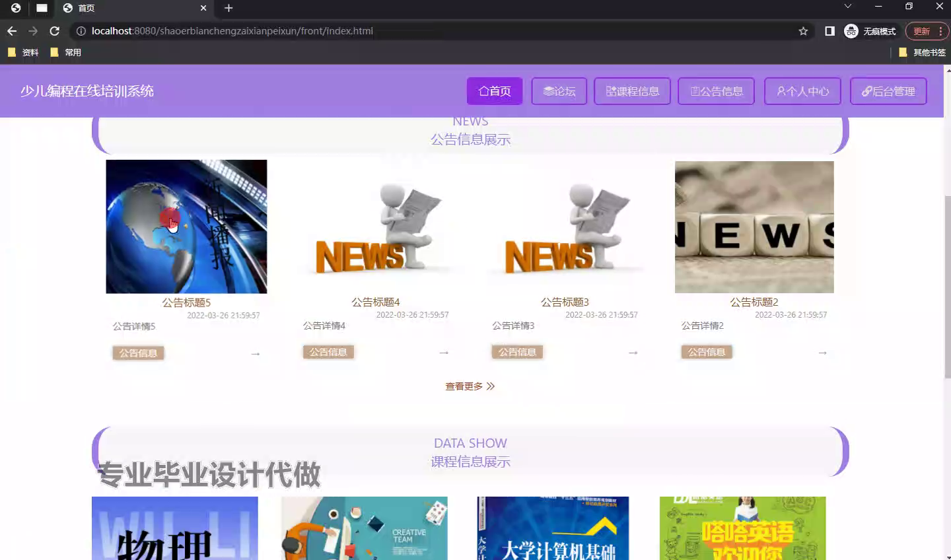Click the update browser button
This screenshot has height=560, width=951.
point(927,31)
